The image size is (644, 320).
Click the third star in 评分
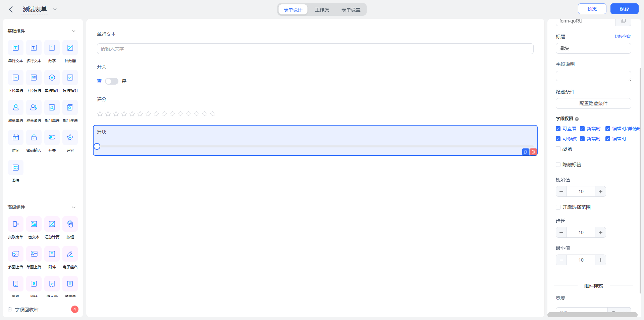[116, 114]
